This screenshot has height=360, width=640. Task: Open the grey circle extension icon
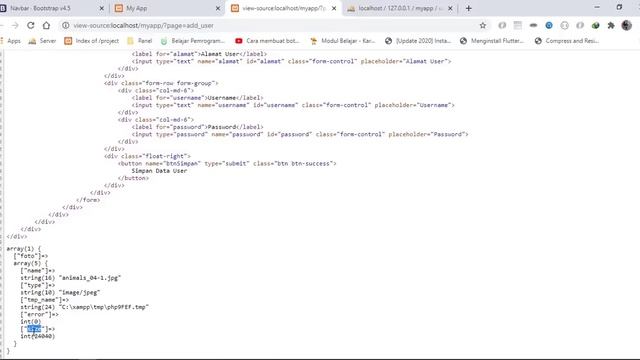[x=564, y=25]
